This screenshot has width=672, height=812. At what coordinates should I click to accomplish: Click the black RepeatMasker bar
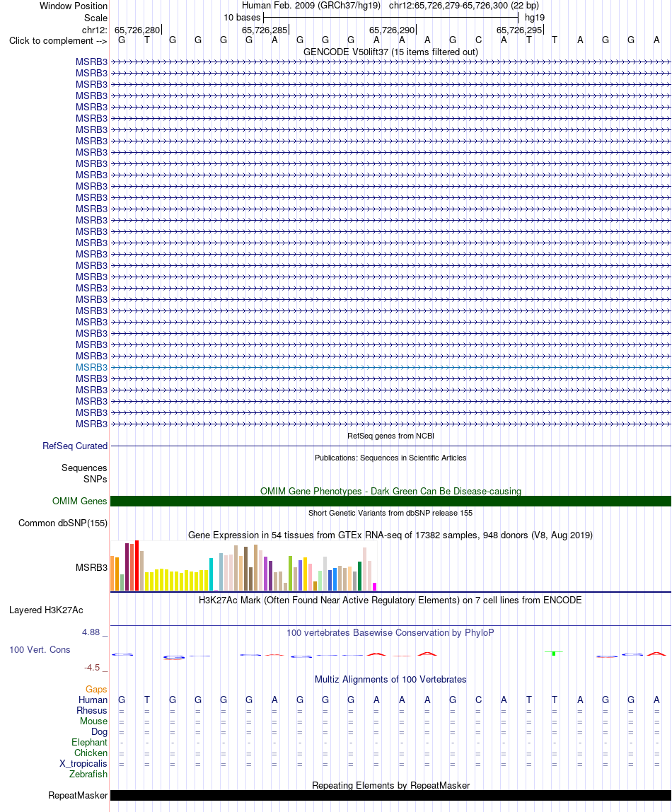point(391,796)
